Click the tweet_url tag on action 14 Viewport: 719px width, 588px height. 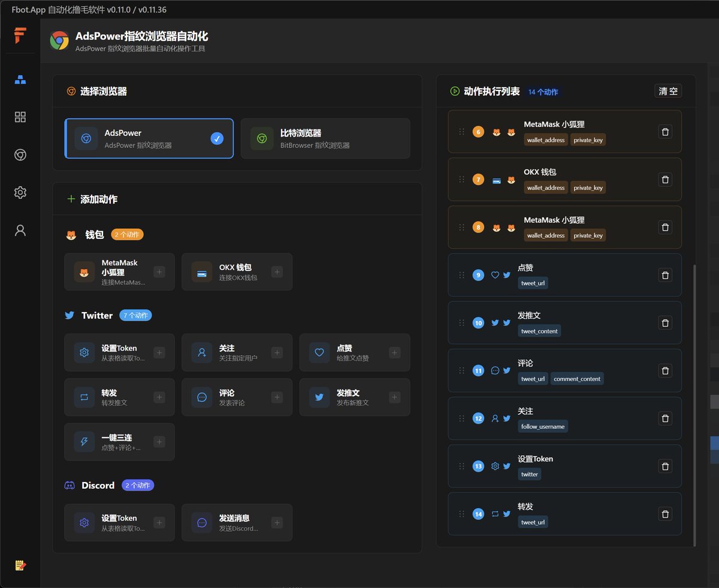pyautogui.click(x=533, y=522)
